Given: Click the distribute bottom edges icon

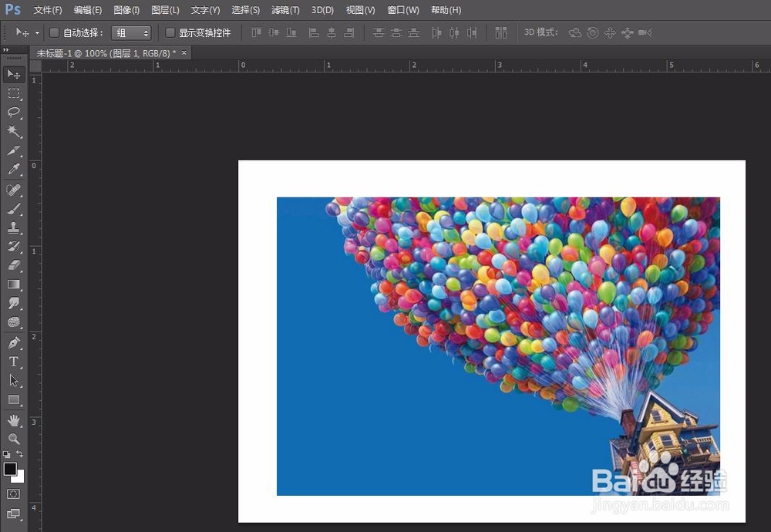Looking at the screenshot, I should pyautogui.click(x=414, y=33).
